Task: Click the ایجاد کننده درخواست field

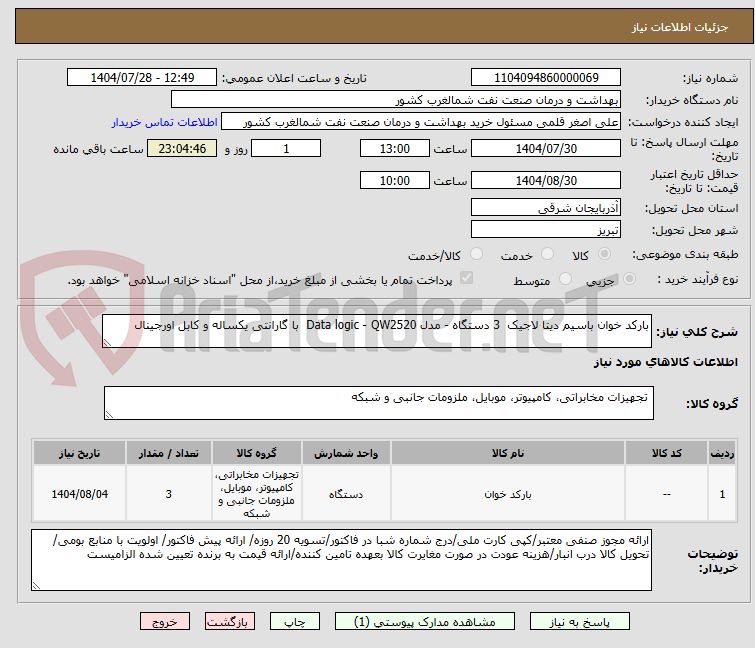Action: pos(421,122)
